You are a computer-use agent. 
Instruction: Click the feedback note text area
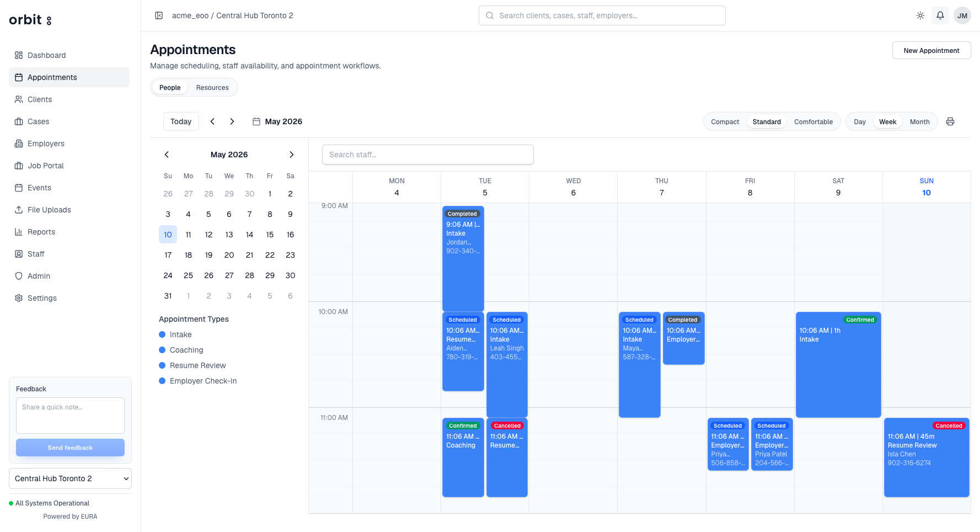pyautogui.click(x=70, y=416)
